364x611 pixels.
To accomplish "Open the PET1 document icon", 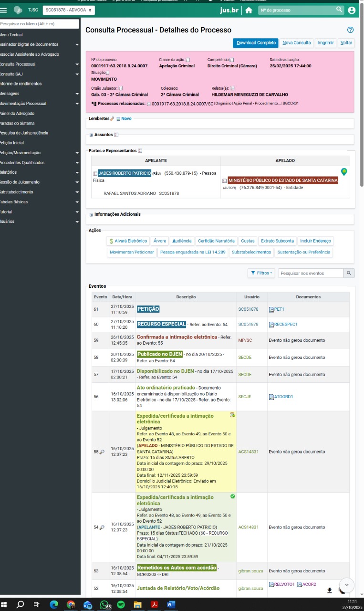I will (271, 309).
